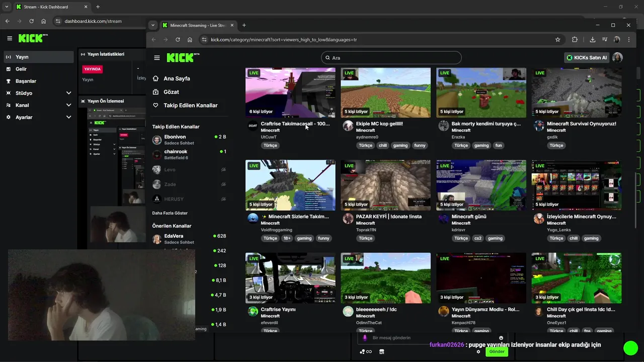Open PAZAR KEYFİ stream title
644x362 pixels.
(x=389, y=217)
